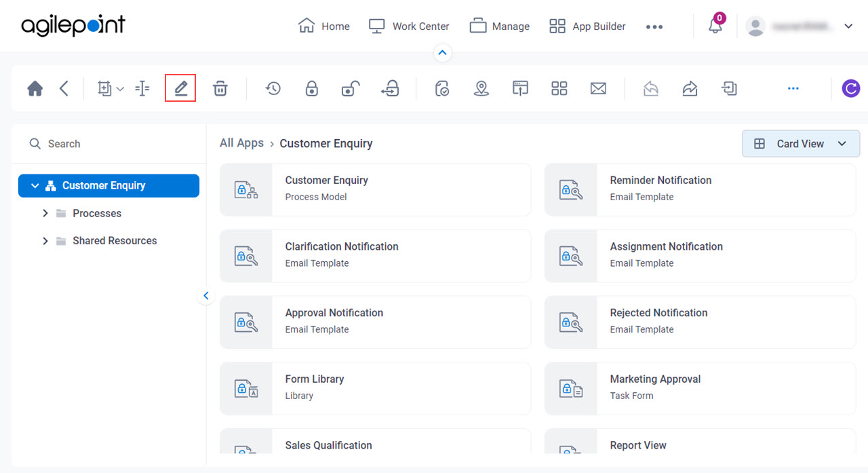Click the document check validate icon
Screen dimensions: 868x473
click(442, 88)
